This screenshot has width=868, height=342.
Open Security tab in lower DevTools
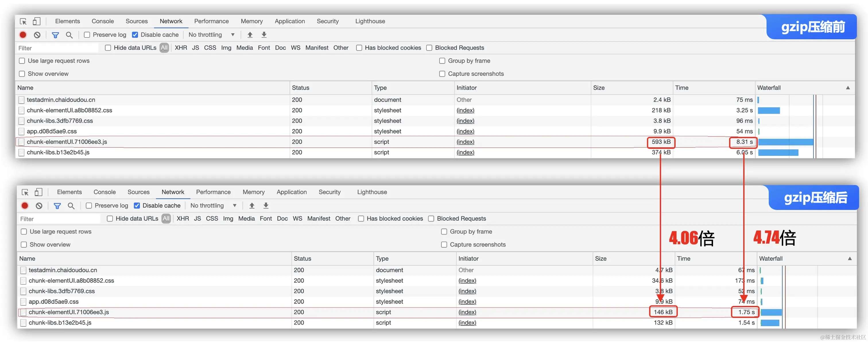(330, 192)
